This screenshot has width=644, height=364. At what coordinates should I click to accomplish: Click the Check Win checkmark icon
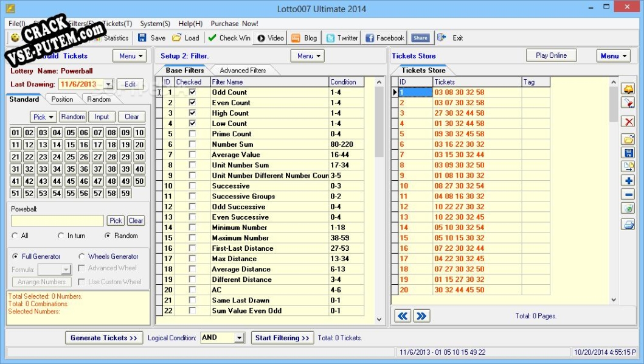212,38
